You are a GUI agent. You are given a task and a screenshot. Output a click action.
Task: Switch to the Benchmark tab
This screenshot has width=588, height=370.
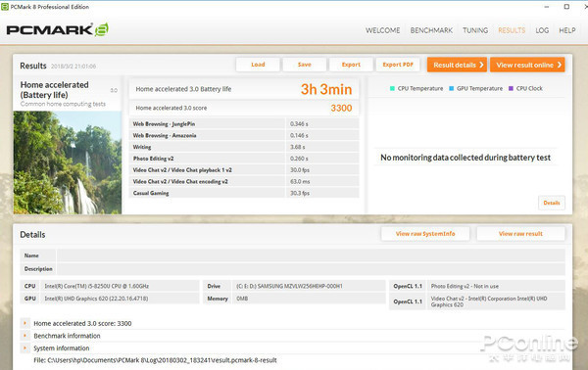tap(431, 30)
